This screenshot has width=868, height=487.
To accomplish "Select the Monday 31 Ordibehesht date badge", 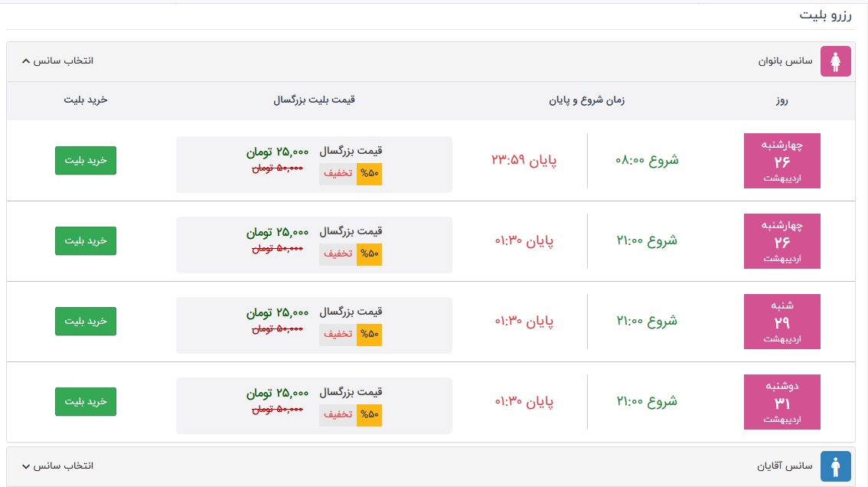I will [782, 402].
